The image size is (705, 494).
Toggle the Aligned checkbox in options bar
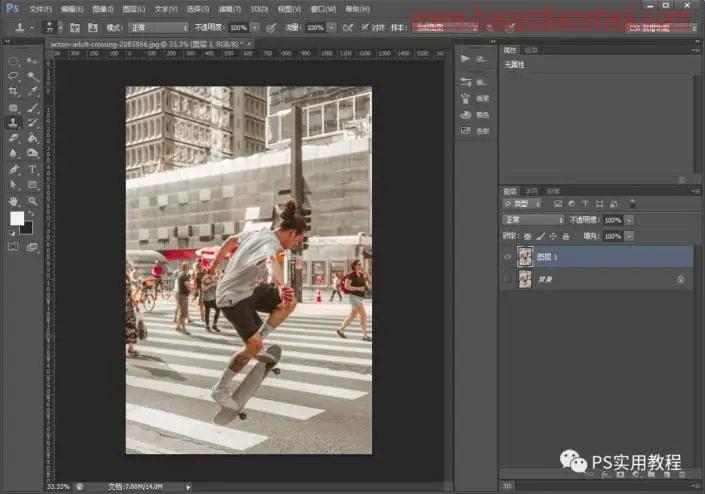pos(365,27)
